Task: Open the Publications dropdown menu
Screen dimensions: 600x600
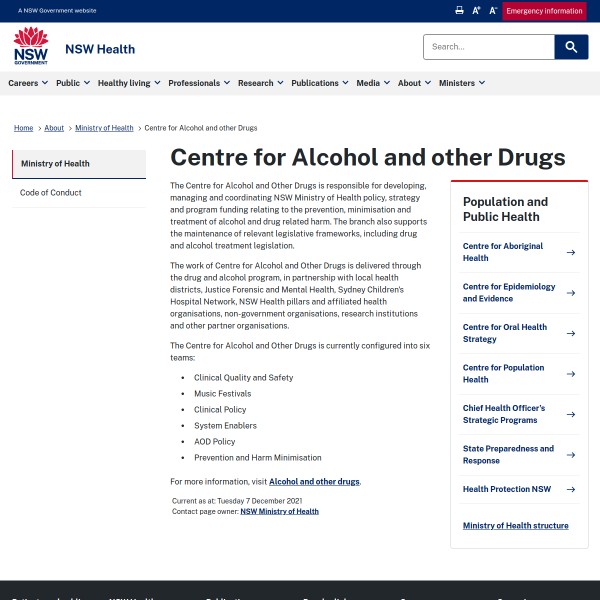Action: 319,83
